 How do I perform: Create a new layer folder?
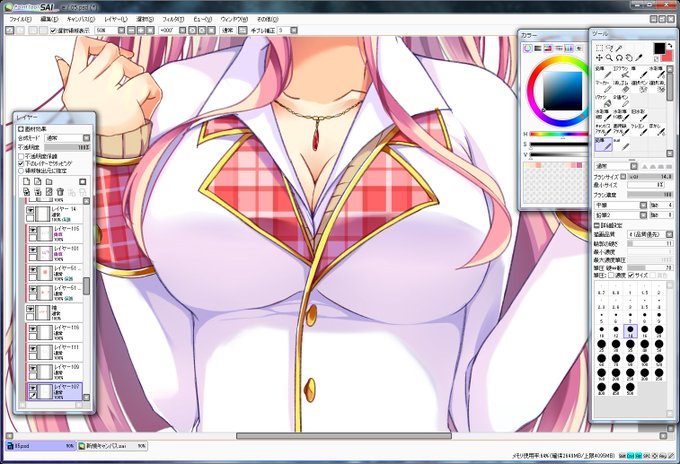49,182
